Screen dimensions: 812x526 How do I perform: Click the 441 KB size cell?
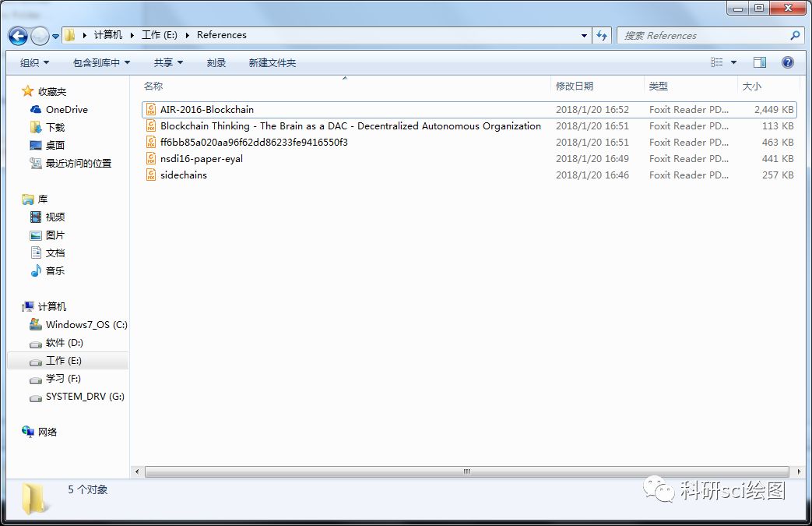777,158
